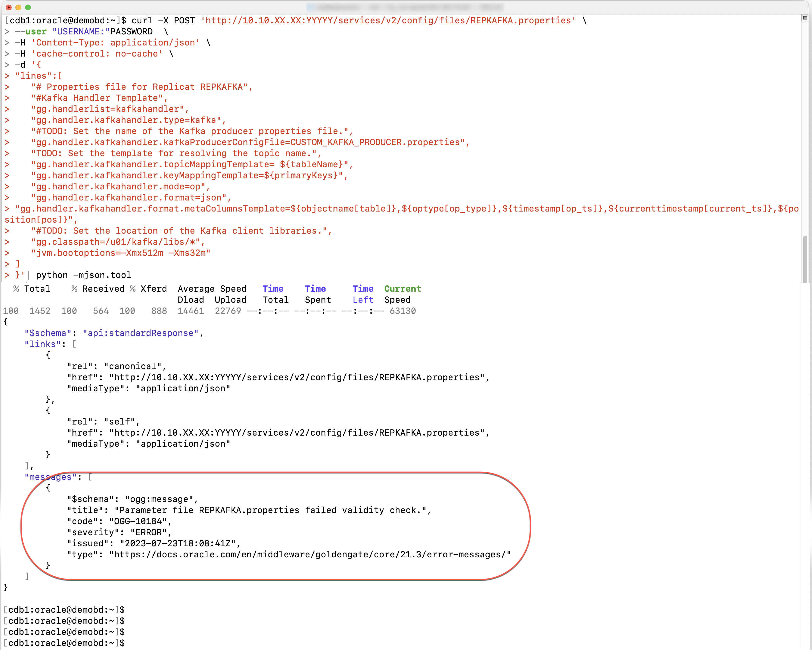Click the "links" JSON key

click(x=42, y=344)
